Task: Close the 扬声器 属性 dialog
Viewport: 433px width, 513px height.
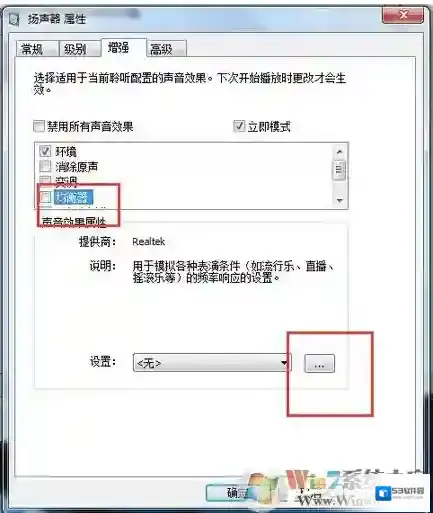Action: (x=403, y=15)
